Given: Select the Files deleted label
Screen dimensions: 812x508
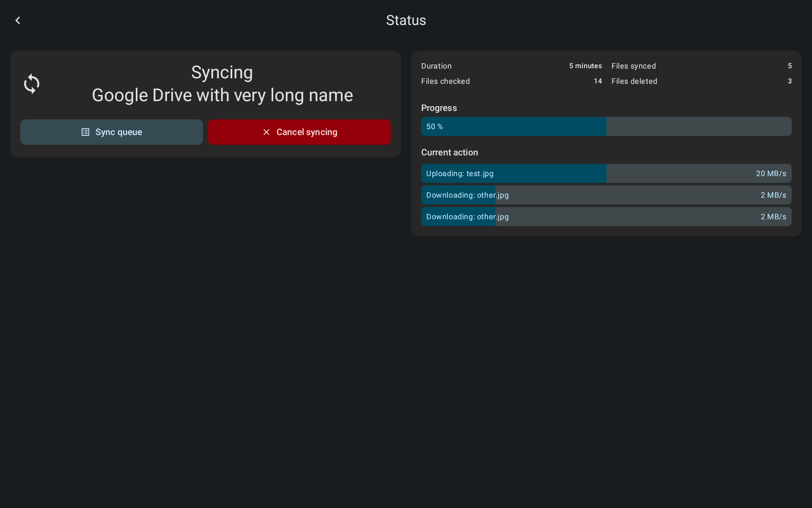Looking at the screenshot, I should click(x=634, y=81).
